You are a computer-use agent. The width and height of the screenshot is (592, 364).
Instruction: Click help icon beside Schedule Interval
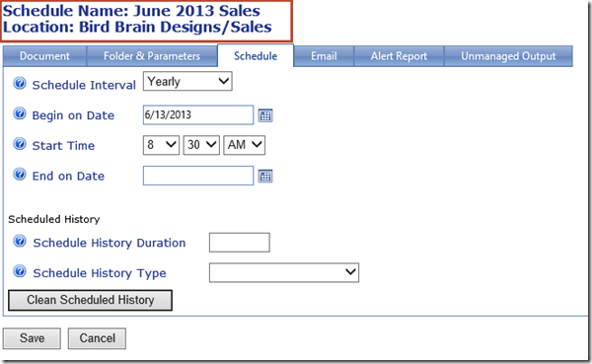click(20, 83)
